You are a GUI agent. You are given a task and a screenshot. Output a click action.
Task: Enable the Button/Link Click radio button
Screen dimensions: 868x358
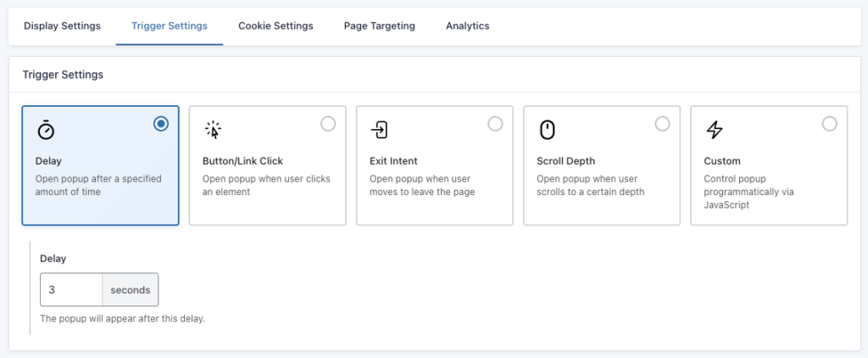(328, 124)
